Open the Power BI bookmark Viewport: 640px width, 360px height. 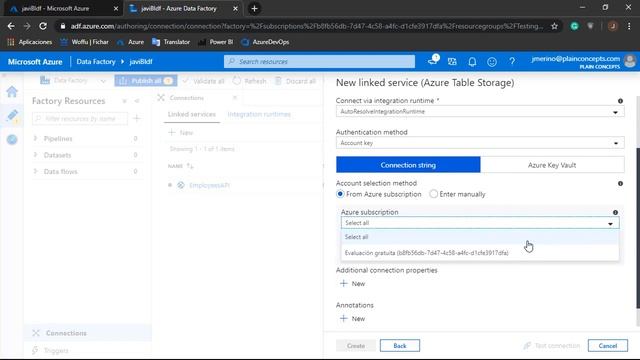tap(216, 42)
